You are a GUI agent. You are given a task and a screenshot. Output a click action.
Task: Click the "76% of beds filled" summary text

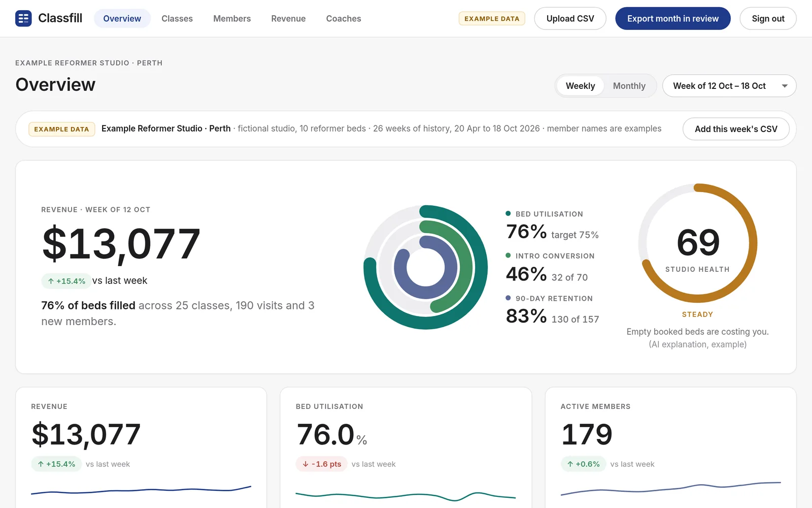pyautogui.click(x=88, y=305)
